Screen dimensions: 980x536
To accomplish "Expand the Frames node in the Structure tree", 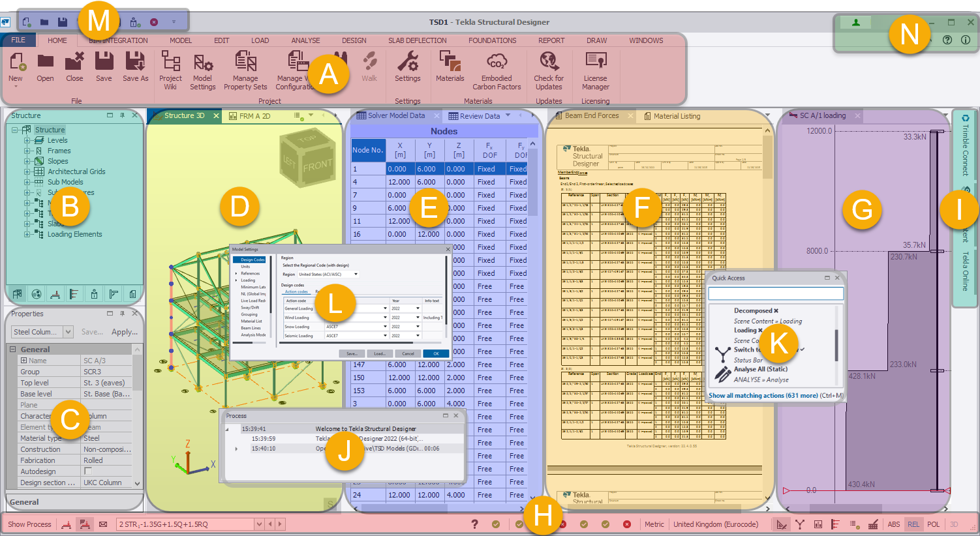I will pyautogui.click(x=27, y=151).
